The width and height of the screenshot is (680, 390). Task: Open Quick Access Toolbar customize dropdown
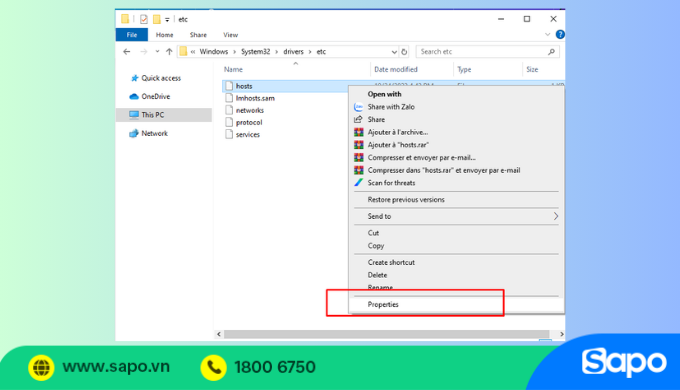(167, 20)
